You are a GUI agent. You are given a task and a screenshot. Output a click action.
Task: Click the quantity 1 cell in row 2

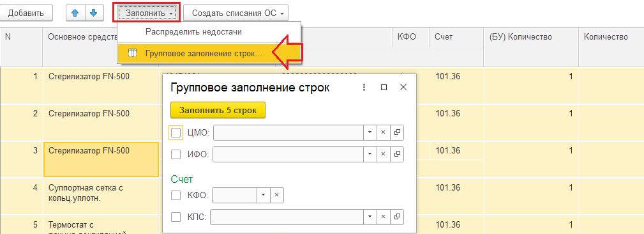(x=531, y=122)
